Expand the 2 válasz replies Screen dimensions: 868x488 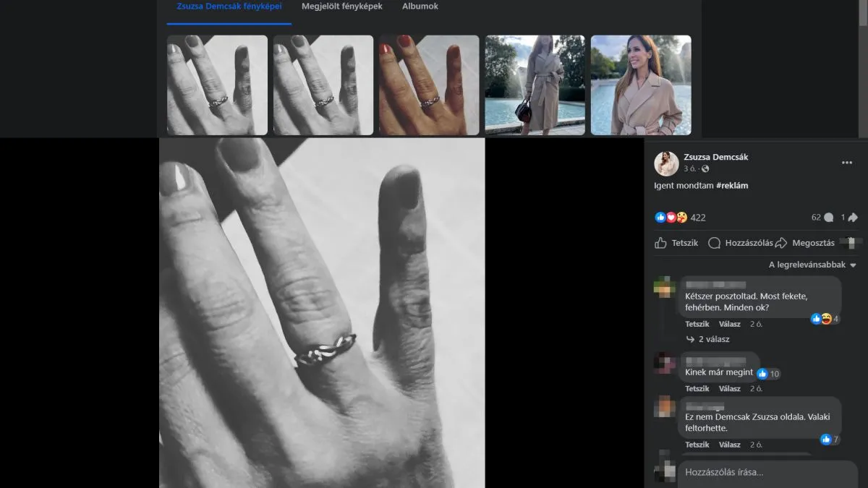click(708, 339)
